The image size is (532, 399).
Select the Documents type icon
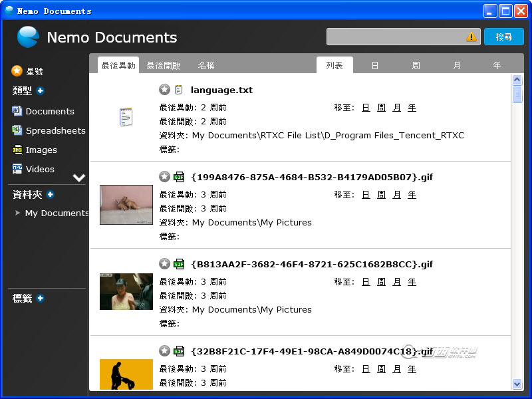pos(17,111)
